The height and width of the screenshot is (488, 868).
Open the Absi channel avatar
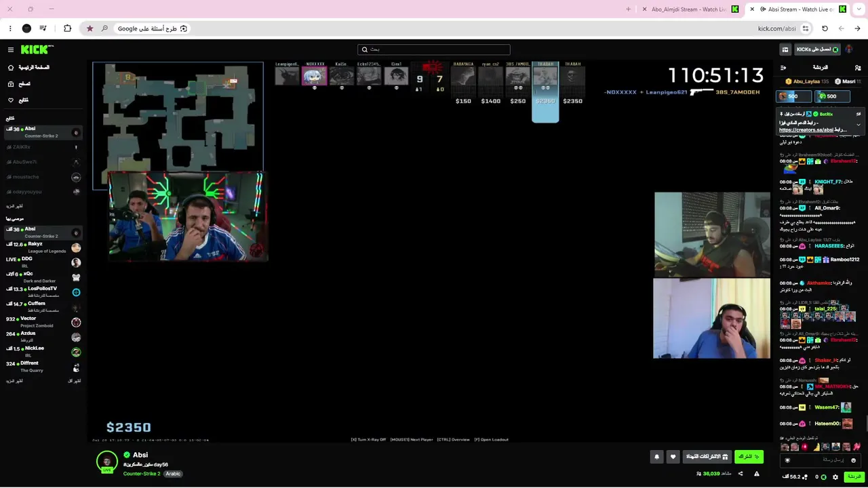tap(106, 461)
